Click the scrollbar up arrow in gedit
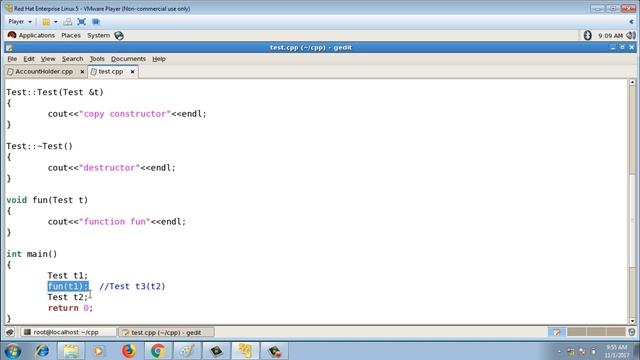The image size is (640, 360). point(632,82)
